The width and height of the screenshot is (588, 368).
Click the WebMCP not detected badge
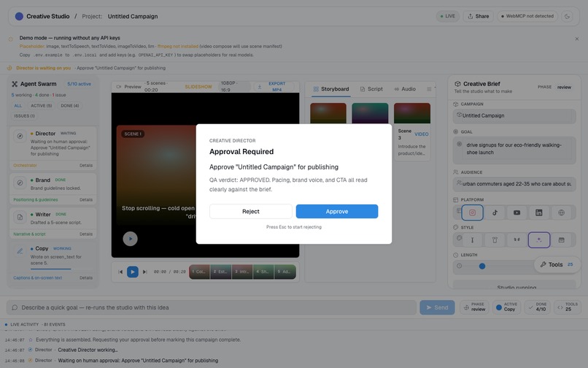tap(527, 16)
